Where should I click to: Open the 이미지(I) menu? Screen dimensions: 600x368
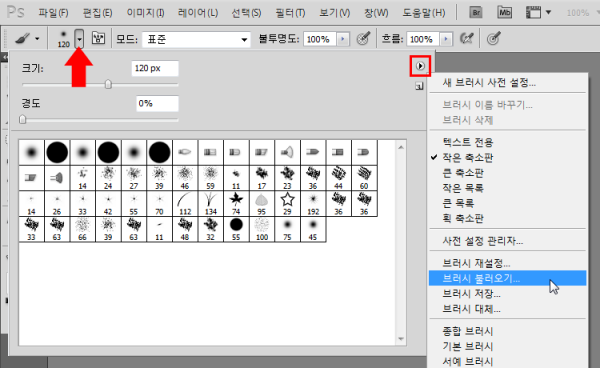point(145,13)
